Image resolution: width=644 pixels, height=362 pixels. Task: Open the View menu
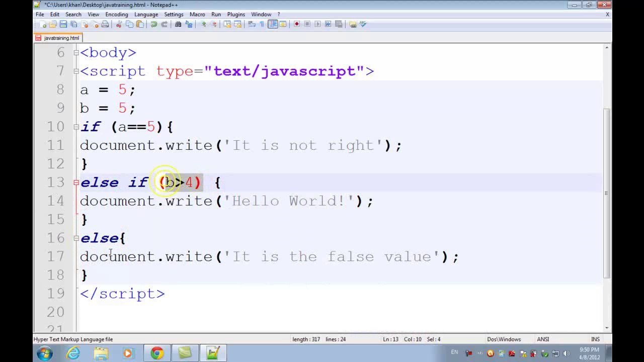click(94, 15)
